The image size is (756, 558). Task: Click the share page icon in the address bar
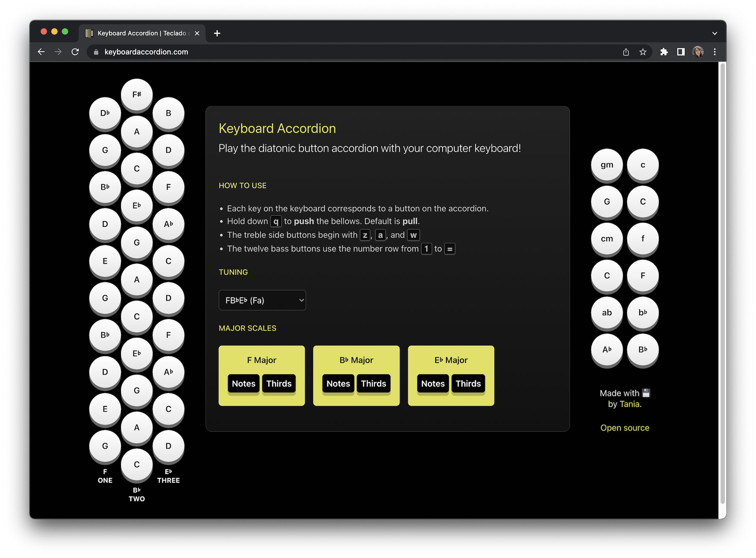point(626,52)
